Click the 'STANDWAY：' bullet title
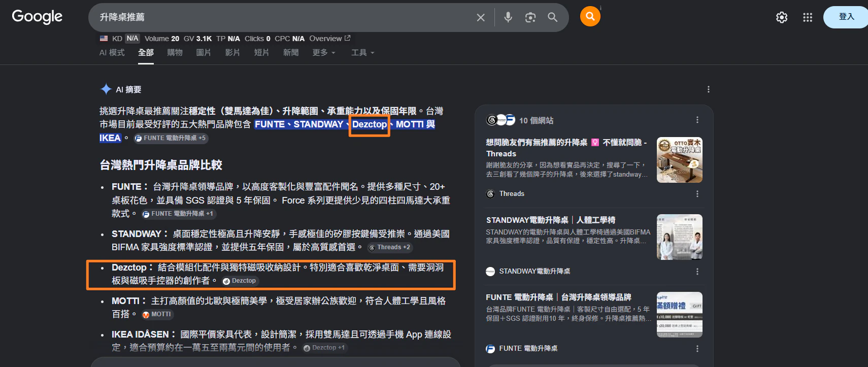The width and height of the screenshot is (868, 367). tap(140, 234)
